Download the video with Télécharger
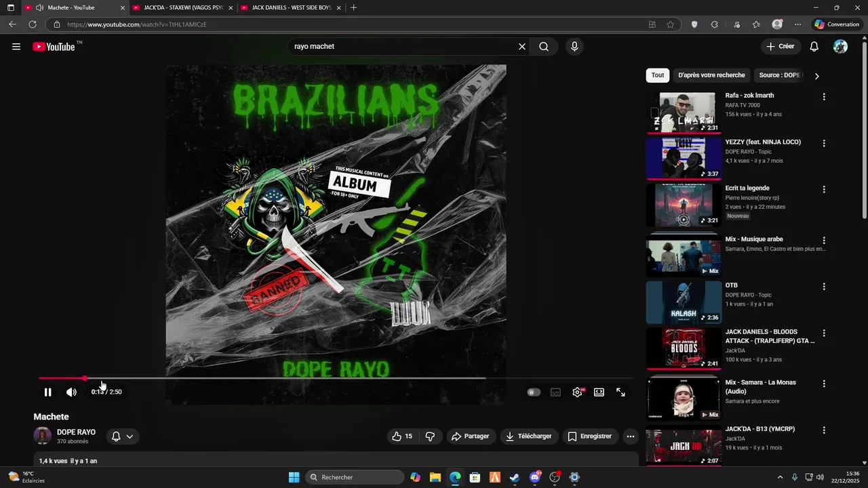 [x=529, y=436]
